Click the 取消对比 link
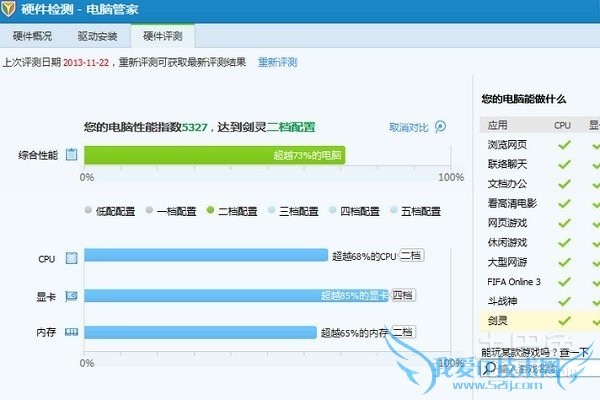Viewport: 600px width, 400px height. (x=409, y=127)
